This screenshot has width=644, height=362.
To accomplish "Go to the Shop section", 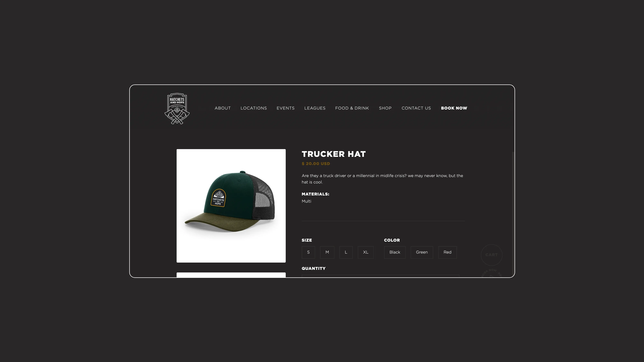I will pyautogui.click(x=385, y=108).
